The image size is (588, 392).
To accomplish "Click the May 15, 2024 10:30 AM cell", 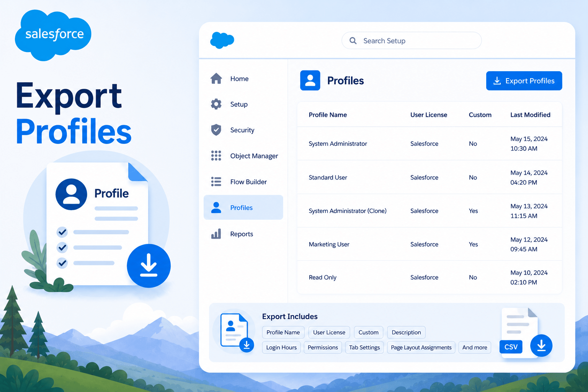I will coord(529,144).
